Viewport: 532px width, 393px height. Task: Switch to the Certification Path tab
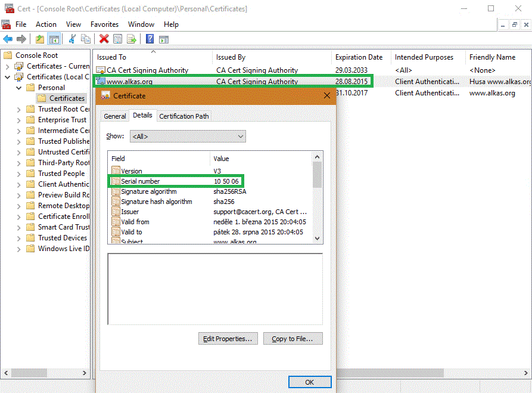pyautogui.click(x=183, y=116)
